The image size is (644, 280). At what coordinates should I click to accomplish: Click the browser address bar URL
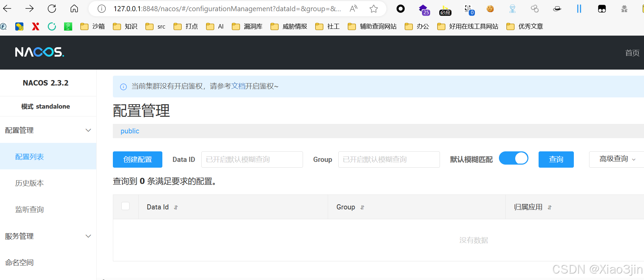tap(227, 9)
